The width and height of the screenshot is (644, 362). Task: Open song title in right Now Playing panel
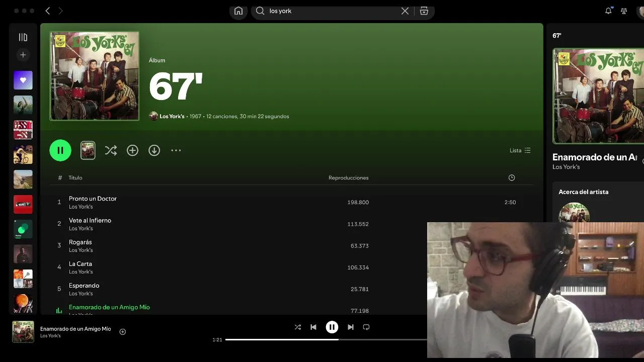click(595, 157)
